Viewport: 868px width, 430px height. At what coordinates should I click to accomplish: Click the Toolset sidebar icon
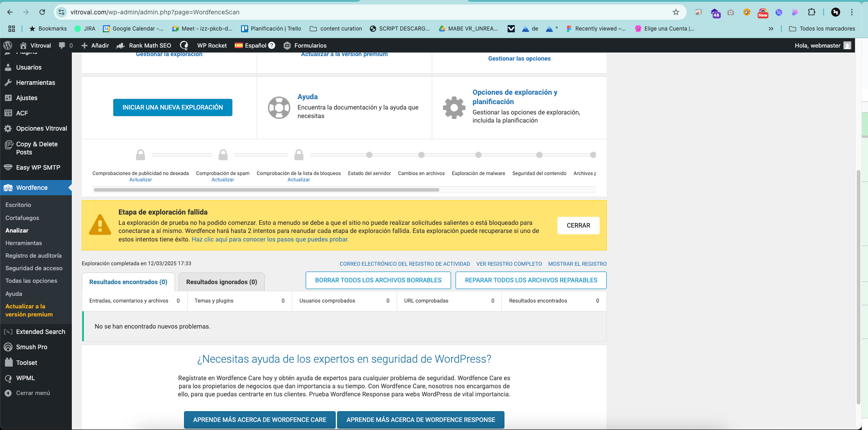point(8,362)
